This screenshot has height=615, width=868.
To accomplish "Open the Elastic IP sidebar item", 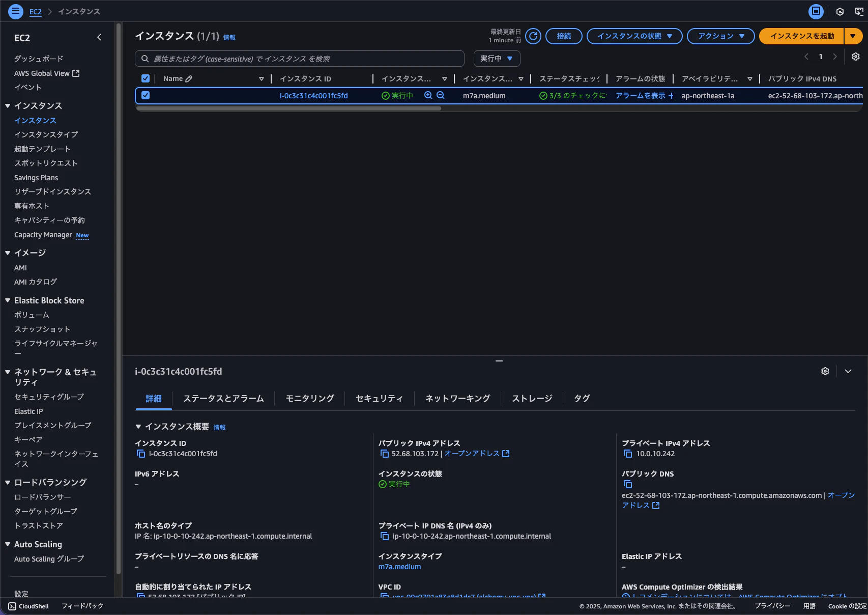I will (x=28, y=411).
